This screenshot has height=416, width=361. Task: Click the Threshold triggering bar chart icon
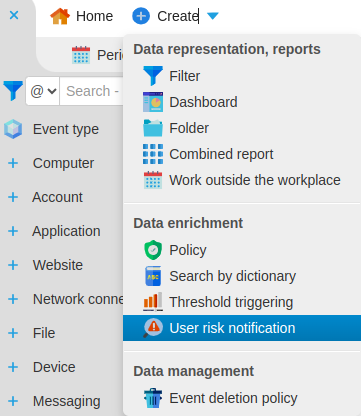[153, 302]
